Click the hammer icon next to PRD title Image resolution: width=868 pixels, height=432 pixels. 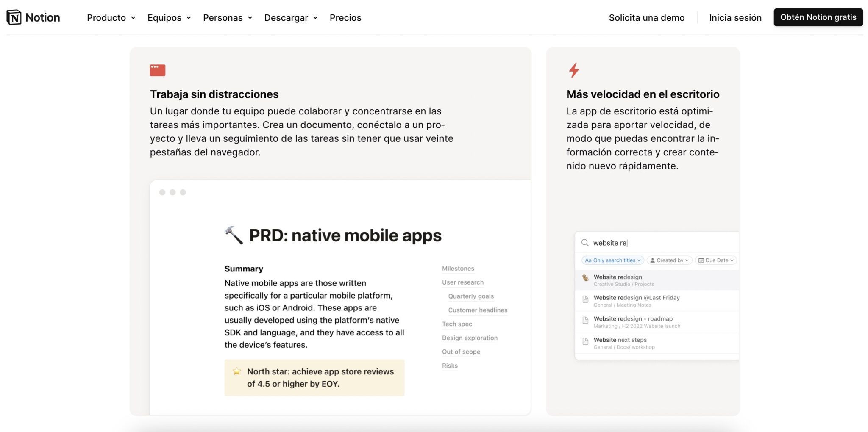tap(233, 235)
